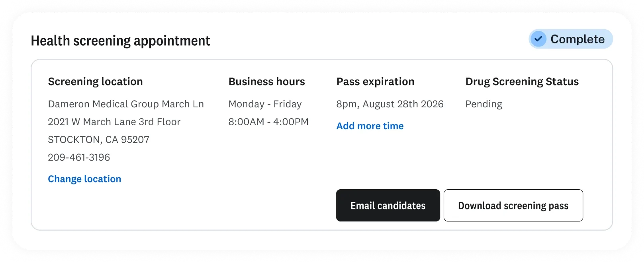Click the Pending drug screening status
The height and width of the screenshot is (262, 644).
click(483, 104)
